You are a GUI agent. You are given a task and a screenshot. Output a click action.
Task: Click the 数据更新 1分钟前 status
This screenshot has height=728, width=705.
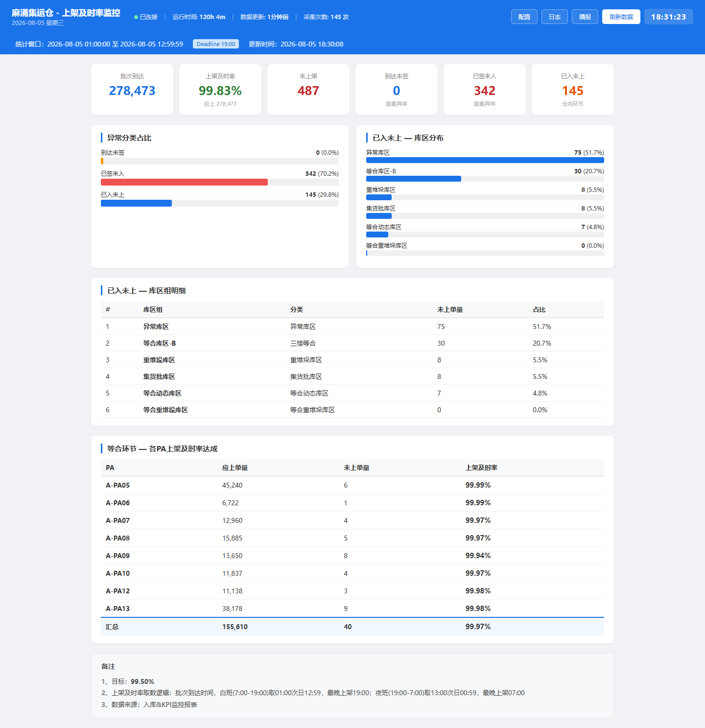click(x=264, y=17)
